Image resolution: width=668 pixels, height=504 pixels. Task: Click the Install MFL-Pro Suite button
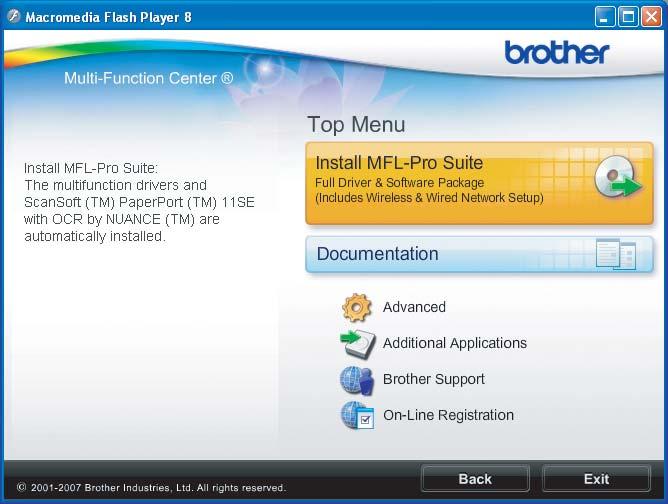coord(479,183)
